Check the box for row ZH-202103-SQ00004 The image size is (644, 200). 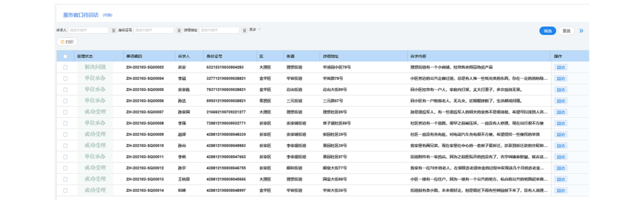[65, 79]
